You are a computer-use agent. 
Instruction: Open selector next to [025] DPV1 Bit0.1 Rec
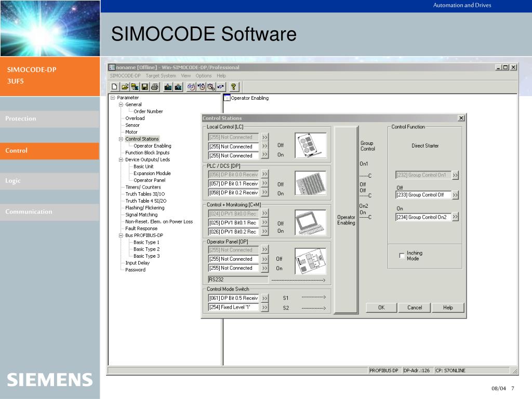[x=265, y=222]
